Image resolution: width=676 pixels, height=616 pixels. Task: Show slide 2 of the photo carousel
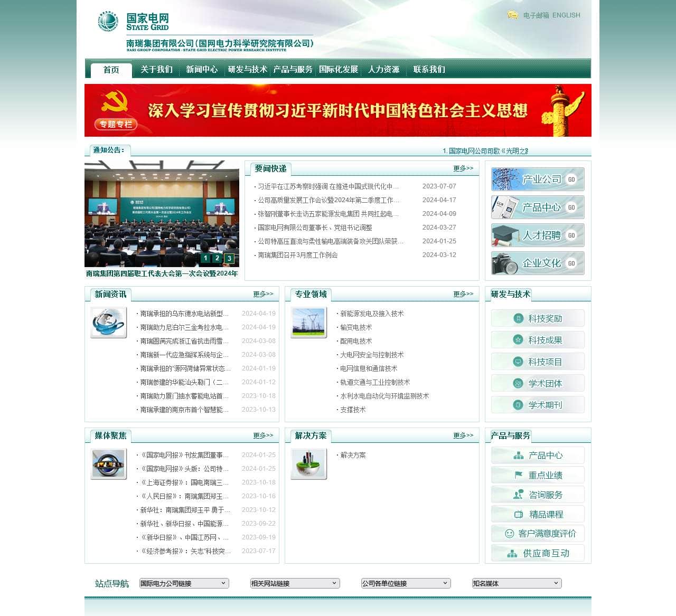[x=217, y=258]
